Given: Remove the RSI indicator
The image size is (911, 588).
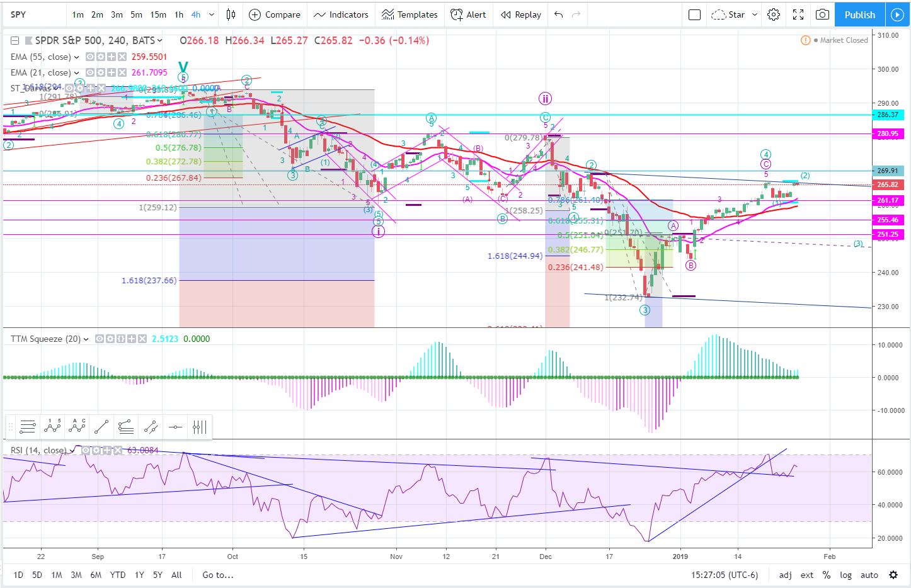Looking at the screenshot, I should pyautogui.click(x=117, y=450).
